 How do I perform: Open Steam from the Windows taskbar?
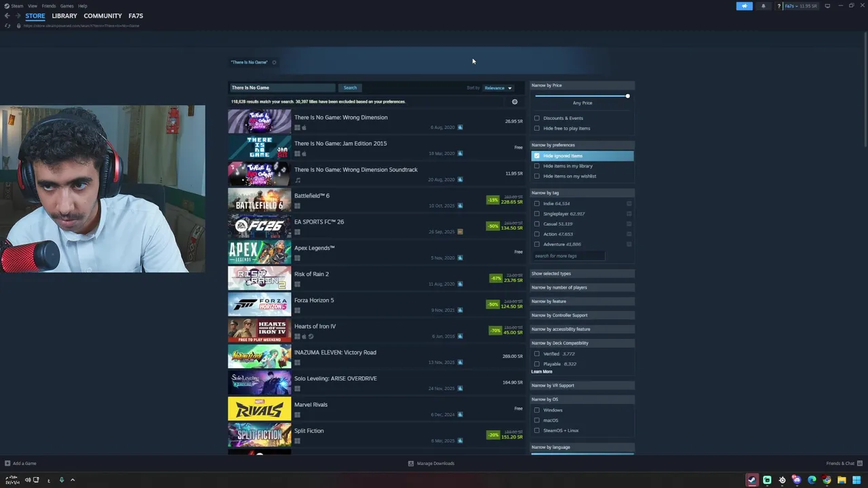(752, 480)
